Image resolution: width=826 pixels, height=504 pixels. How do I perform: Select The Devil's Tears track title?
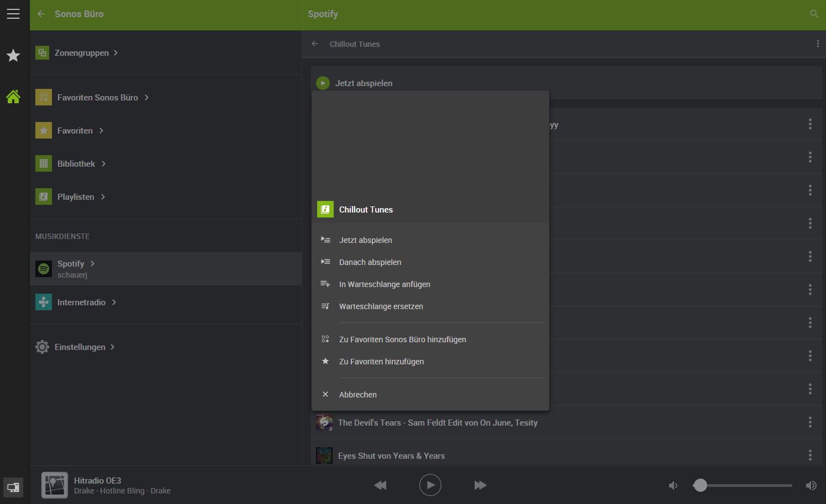(x=438, y=422)
